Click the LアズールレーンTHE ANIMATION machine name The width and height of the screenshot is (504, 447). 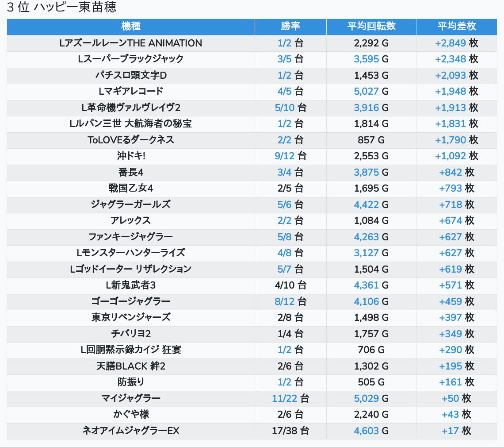[131, 43]
